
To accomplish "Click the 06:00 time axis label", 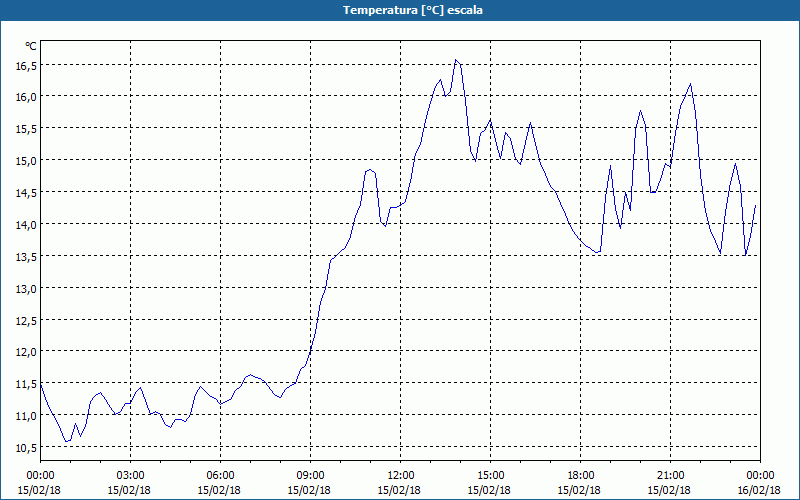I will [220, 475].
